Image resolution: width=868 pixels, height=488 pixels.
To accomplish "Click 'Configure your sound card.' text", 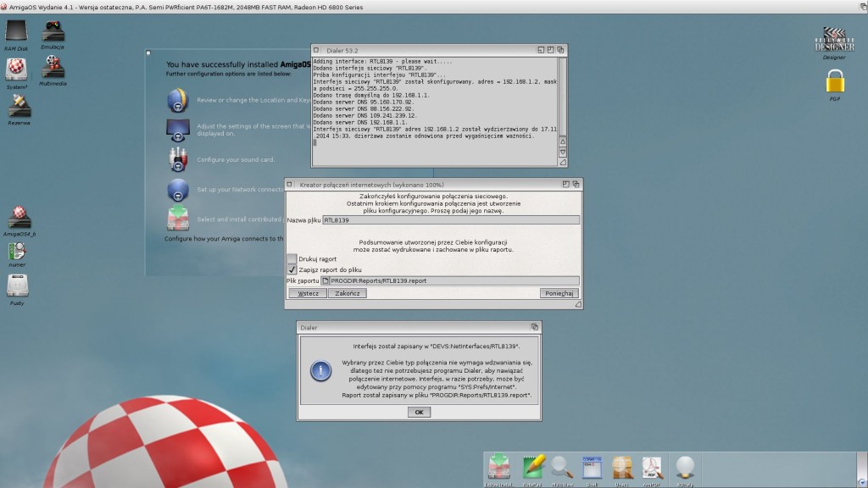I will click(x=236, y=160).
